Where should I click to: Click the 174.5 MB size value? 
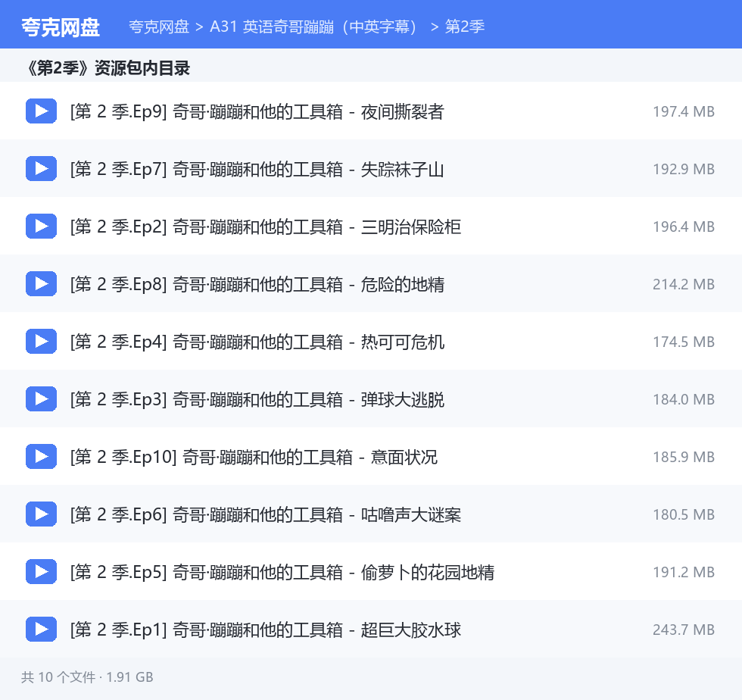click(683, 342)
